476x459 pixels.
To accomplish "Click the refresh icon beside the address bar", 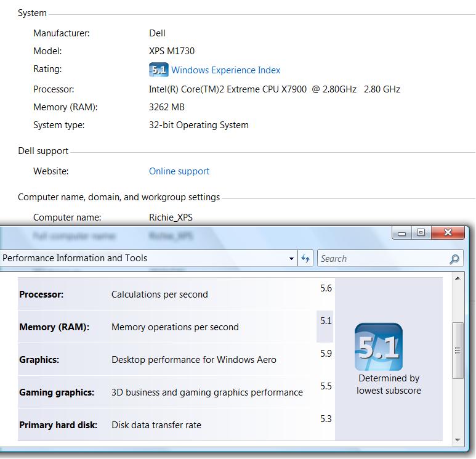I will click(x=305, y=259).
